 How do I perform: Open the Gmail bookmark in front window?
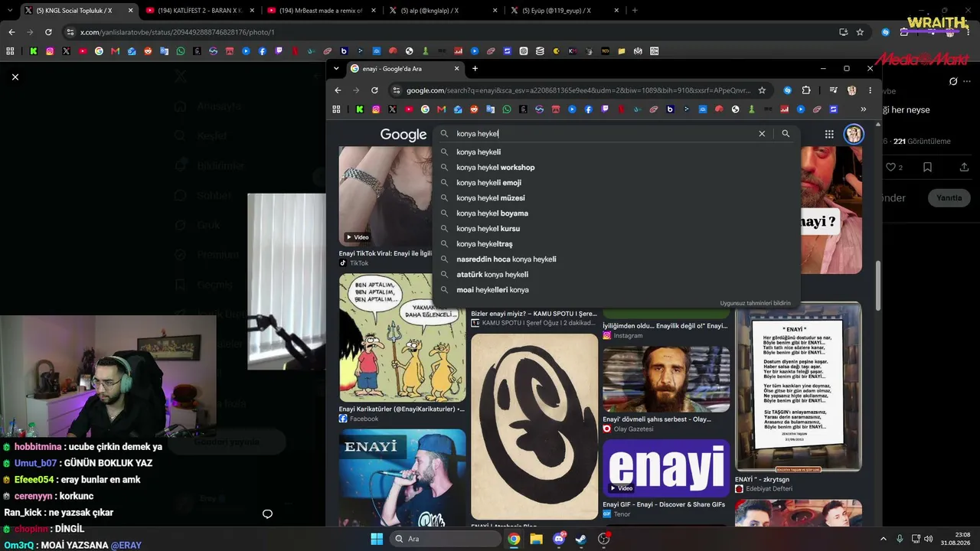pyautogui.click(x=442, y=109)
